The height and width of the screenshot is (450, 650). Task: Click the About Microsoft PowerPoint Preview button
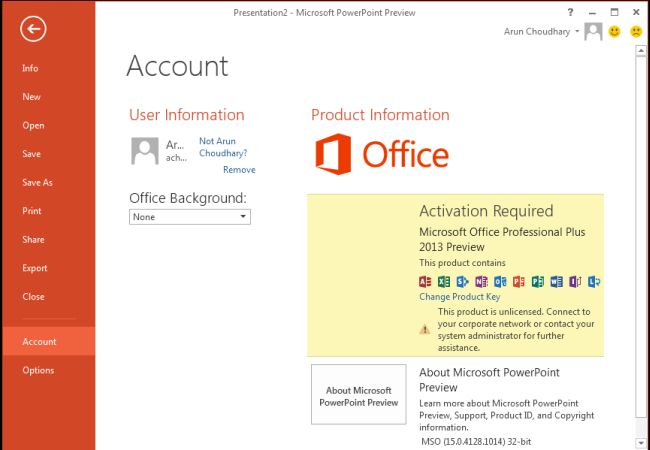click(359, 396)
